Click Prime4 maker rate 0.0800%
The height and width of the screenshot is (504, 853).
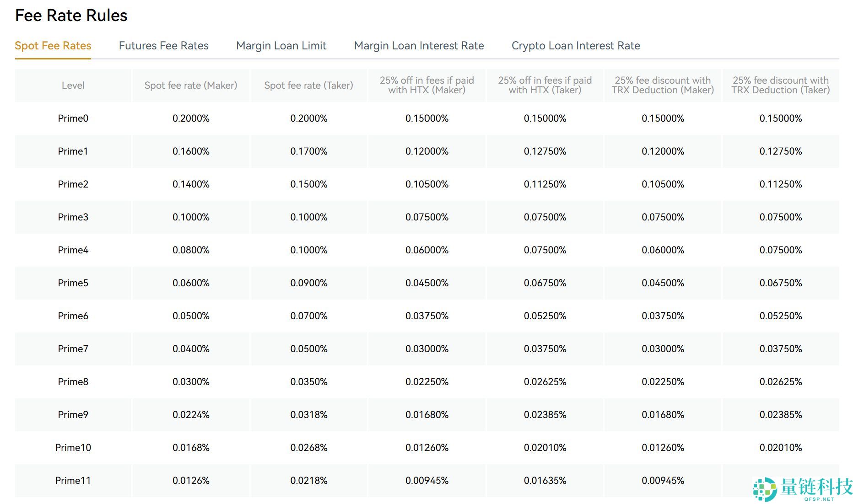[191, 250]
